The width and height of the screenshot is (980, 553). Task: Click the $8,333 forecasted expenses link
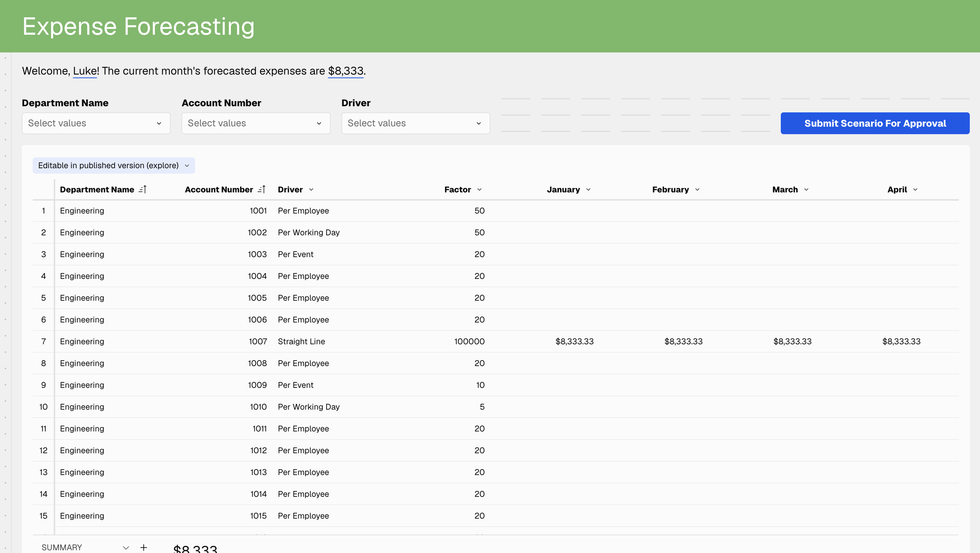[346, 71]
